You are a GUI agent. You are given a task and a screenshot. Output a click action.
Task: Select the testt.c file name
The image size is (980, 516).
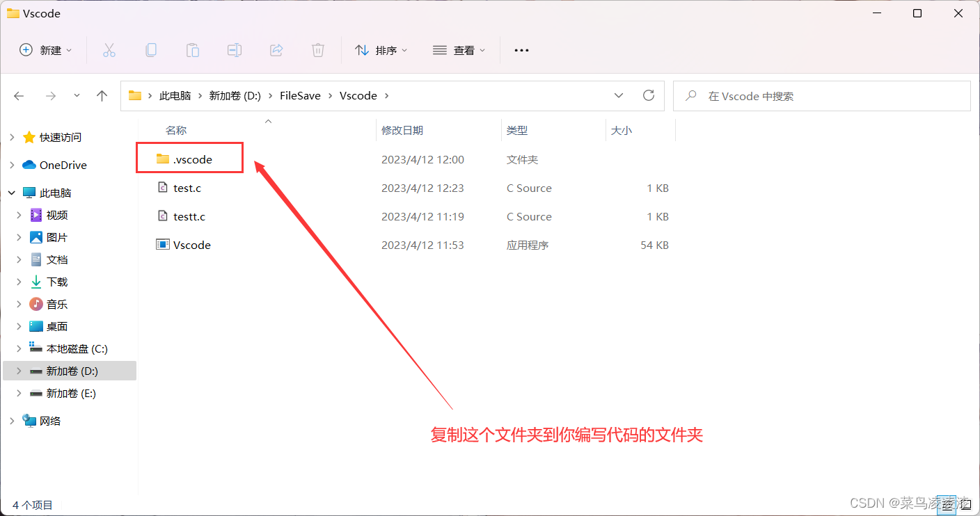189,216
